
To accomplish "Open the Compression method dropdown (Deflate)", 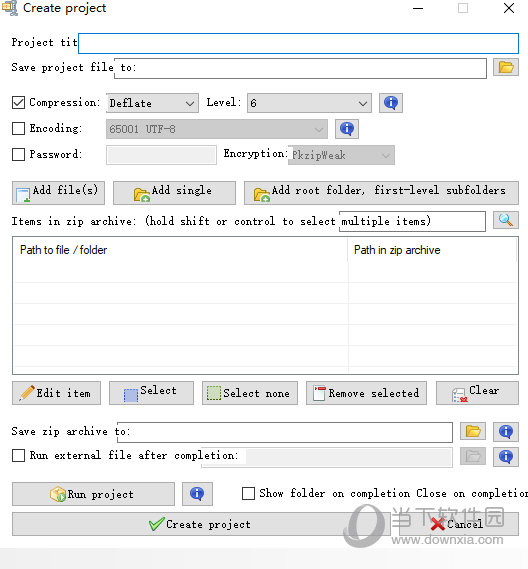I will pos(152,103).
